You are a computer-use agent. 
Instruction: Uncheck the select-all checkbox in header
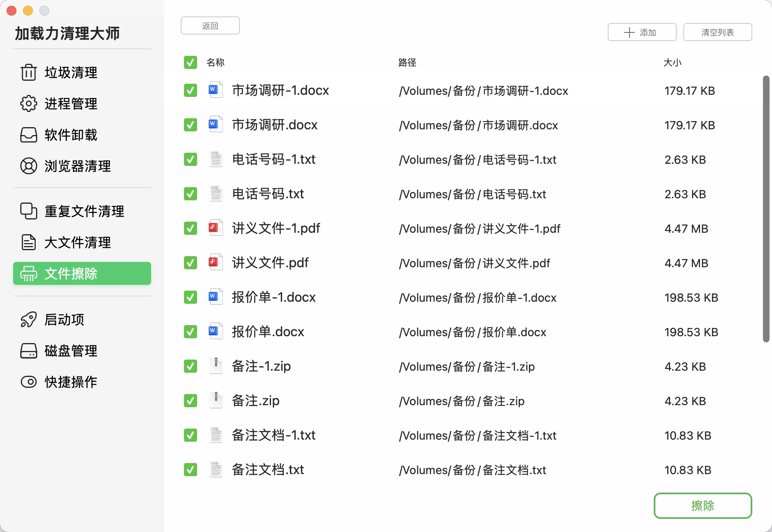[190, 62]
